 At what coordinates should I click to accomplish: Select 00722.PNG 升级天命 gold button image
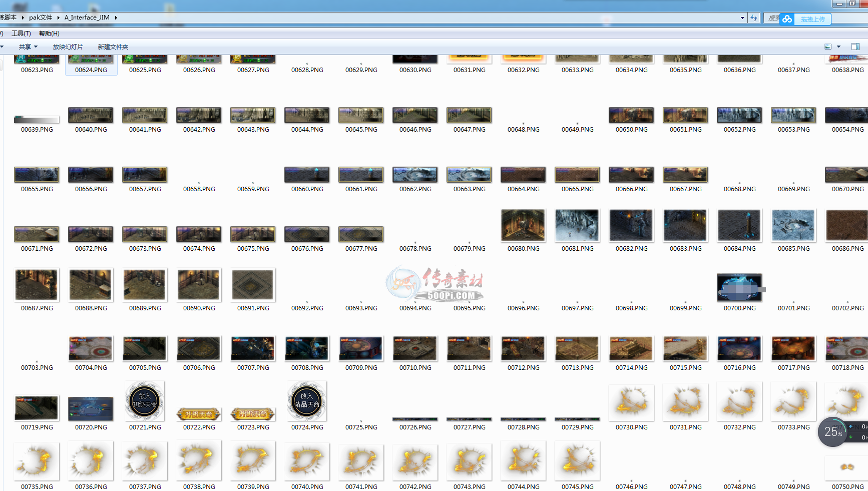(x=199, y=414)
